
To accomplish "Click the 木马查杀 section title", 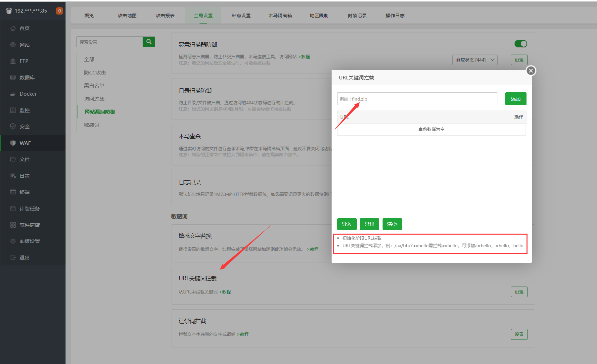I will pyautogui.click(x=190, y=136).
